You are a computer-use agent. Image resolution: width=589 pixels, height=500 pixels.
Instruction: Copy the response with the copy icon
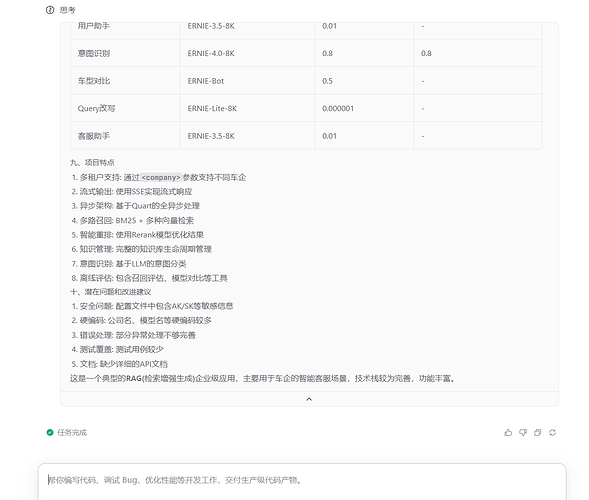[538, 432]
